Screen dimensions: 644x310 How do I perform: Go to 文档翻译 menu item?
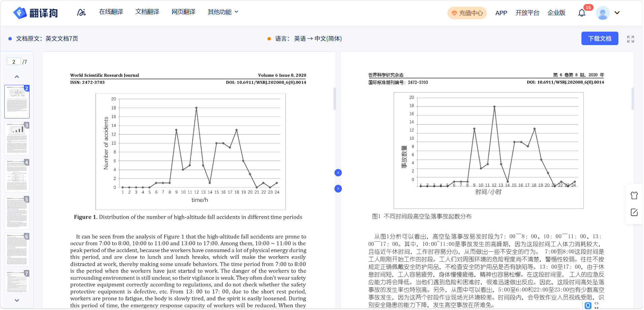tap(147, 12)
